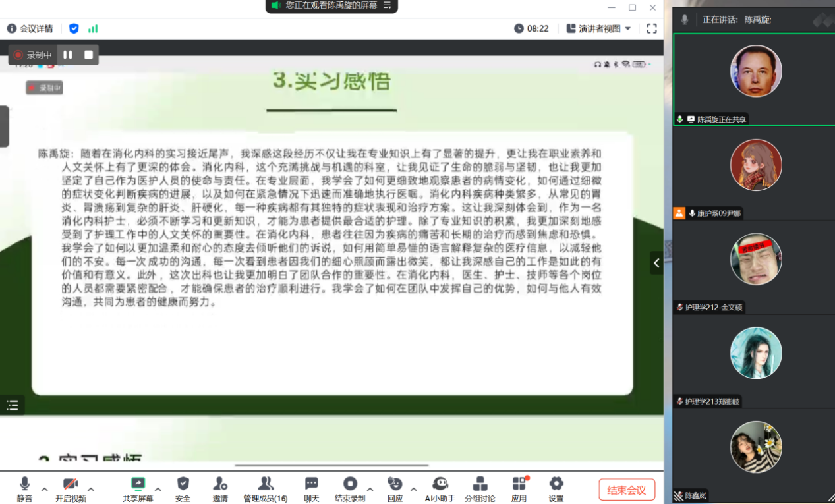
Task: Check the green network signal bars
Action: [x=93, y=28]
